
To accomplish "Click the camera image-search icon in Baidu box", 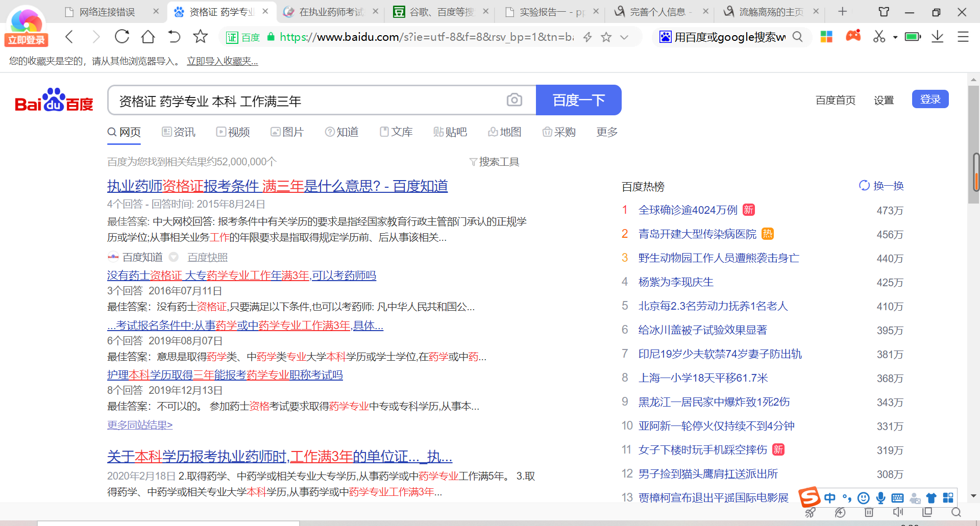I will point(514,100).
